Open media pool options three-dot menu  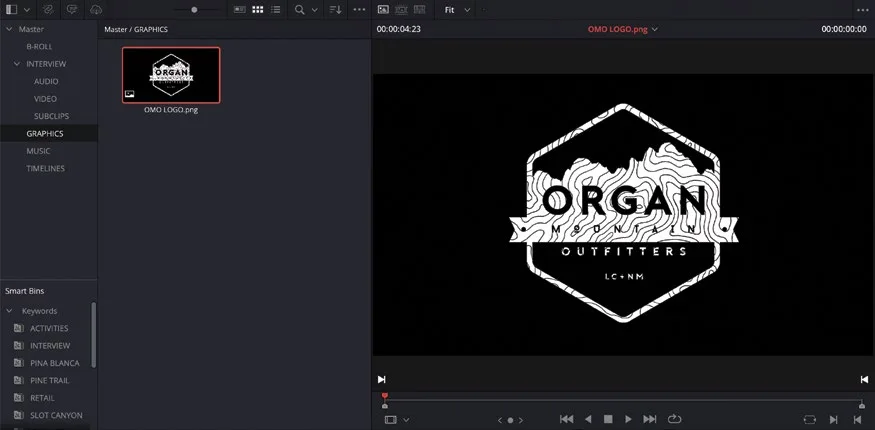point(359,9)
